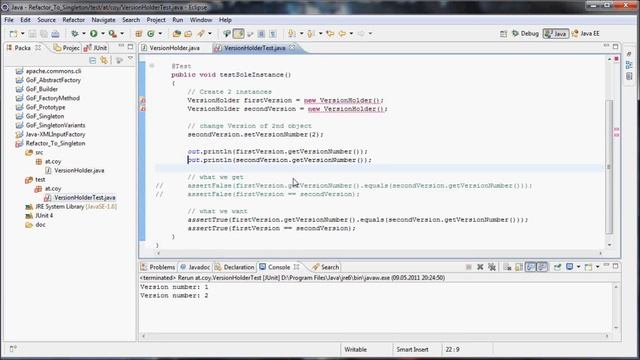Open the New Java Package icon

(139, 33)
